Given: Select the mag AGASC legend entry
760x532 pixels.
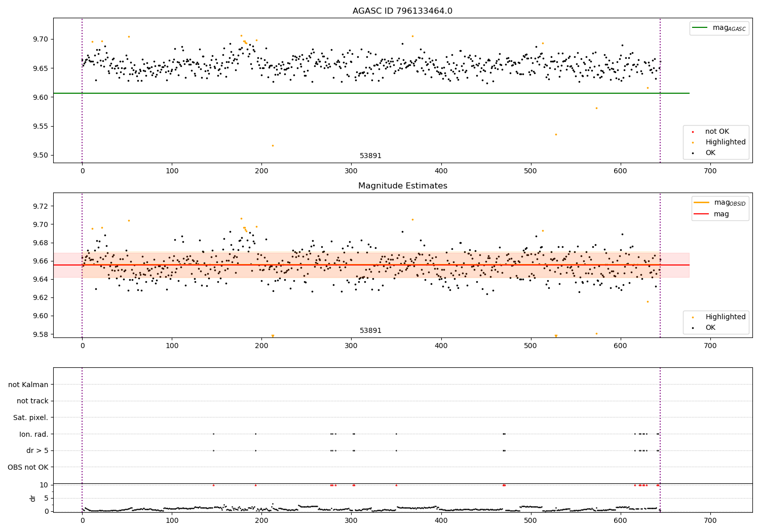Looking at the screenshot, I should coord(719,28).
